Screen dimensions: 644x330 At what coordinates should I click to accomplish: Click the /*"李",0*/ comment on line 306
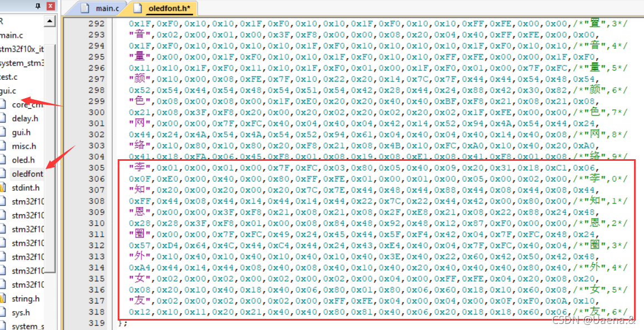600,179
